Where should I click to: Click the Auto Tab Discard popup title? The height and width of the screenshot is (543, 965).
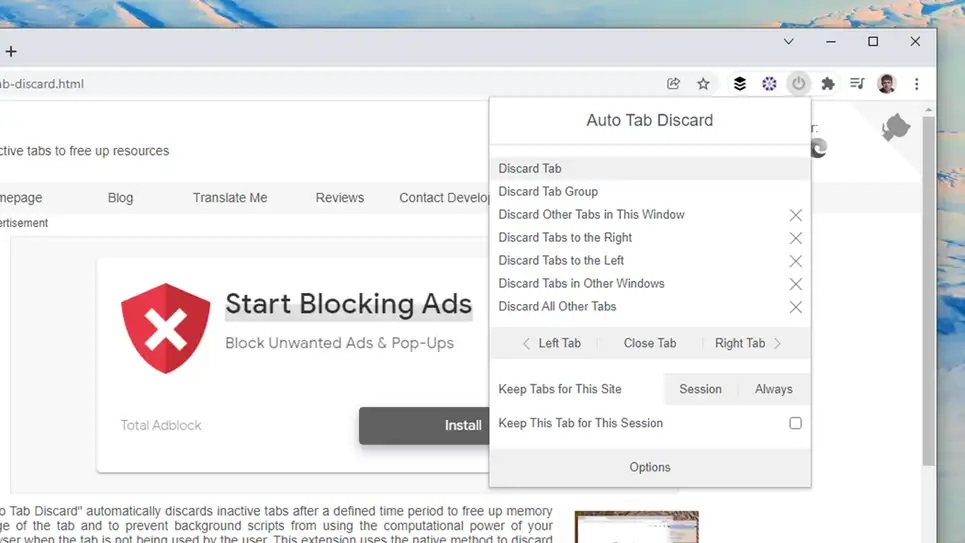point(649,120)
